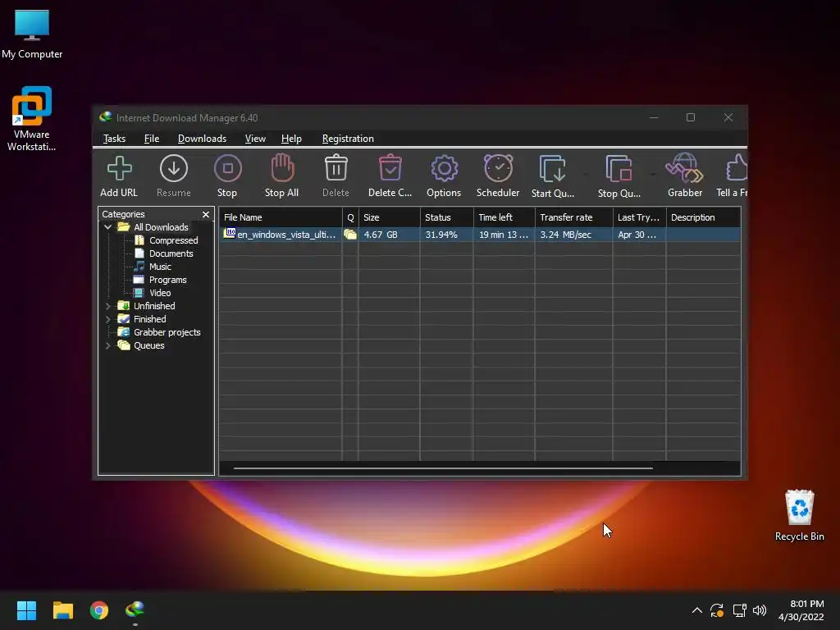
Task: Open the View menu
Action: click(x=255, y=138)
